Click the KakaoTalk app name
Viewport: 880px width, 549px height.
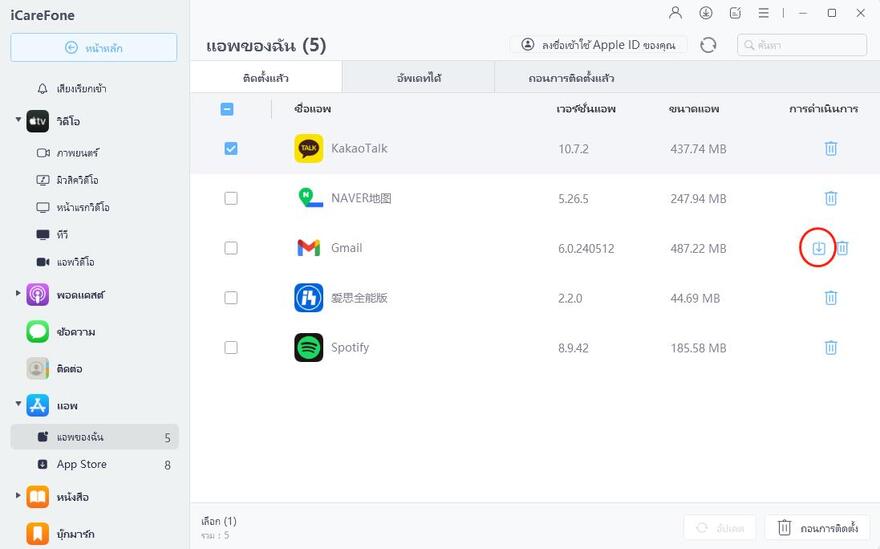click(x=359, y=148)
